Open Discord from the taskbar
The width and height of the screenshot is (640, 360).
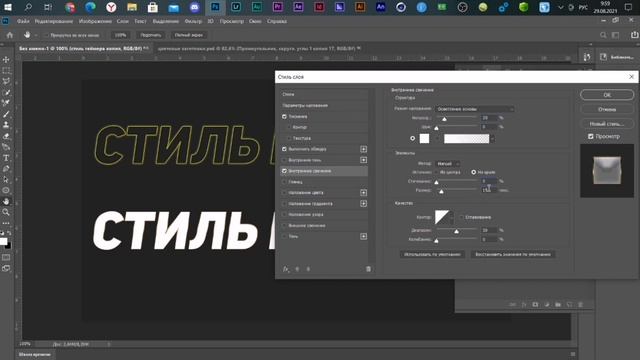(194, 7)
